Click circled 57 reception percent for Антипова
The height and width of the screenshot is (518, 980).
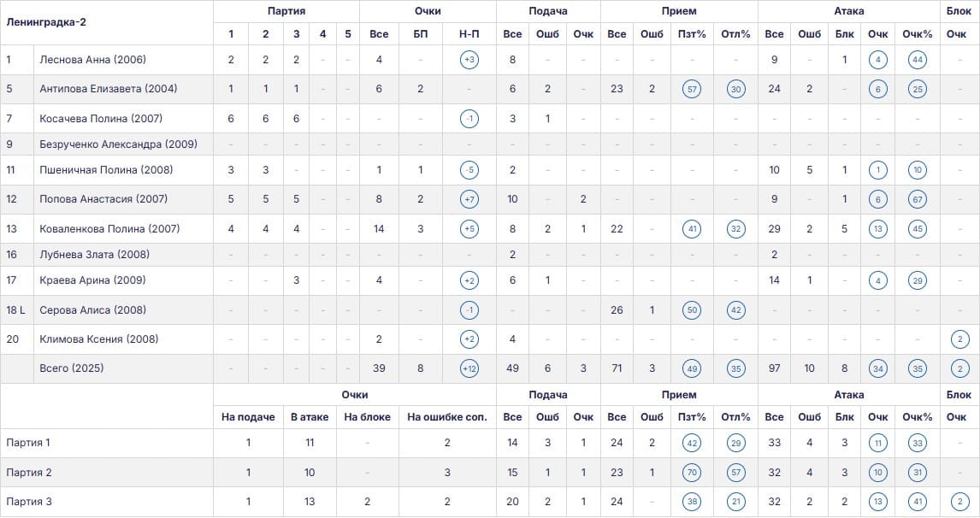pyautogui.click(x=692, y=90)
